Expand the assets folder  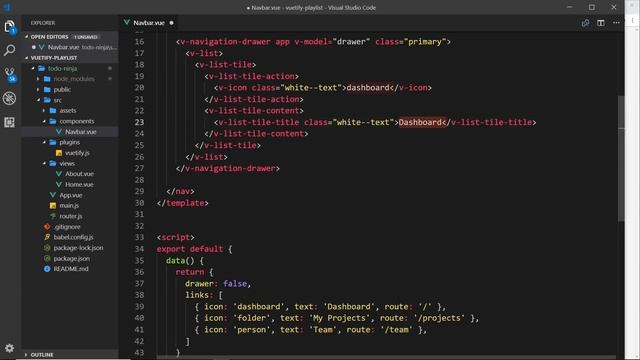point(44,111)
